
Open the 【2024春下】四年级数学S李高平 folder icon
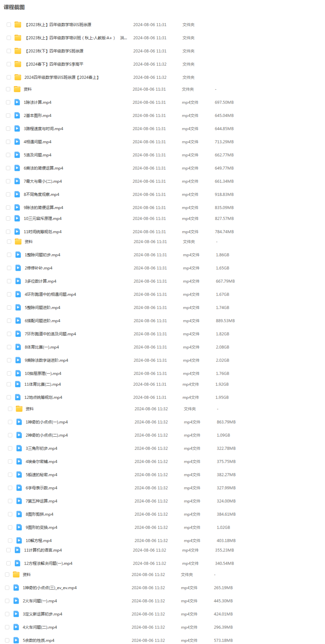coord(18,64)
